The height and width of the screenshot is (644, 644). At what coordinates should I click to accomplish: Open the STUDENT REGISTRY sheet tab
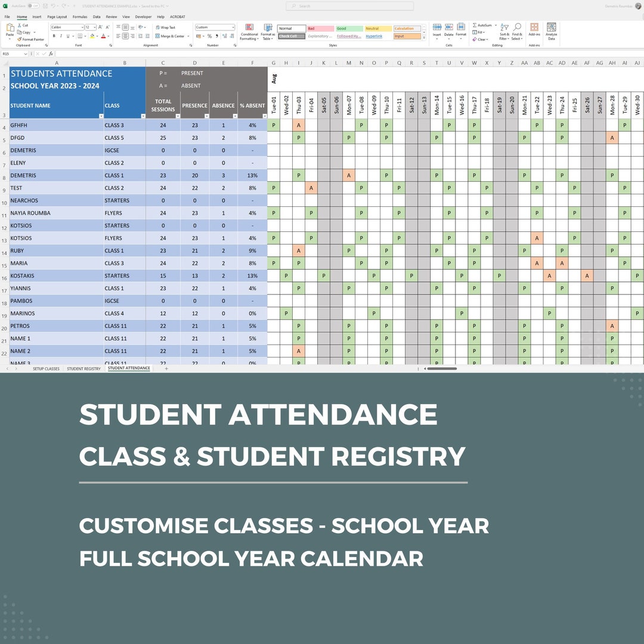83,369
